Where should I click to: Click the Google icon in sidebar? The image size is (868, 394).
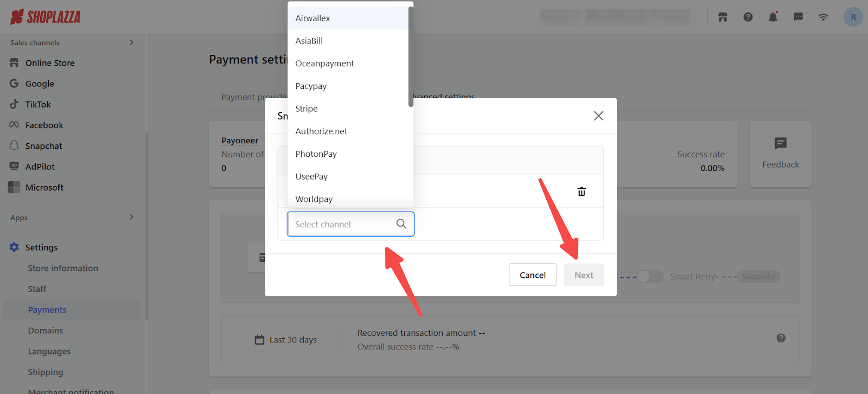14,84
